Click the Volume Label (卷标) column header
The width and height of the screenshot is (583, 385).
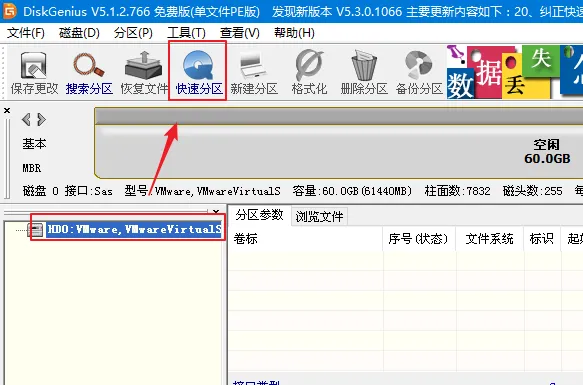point(305,238)
